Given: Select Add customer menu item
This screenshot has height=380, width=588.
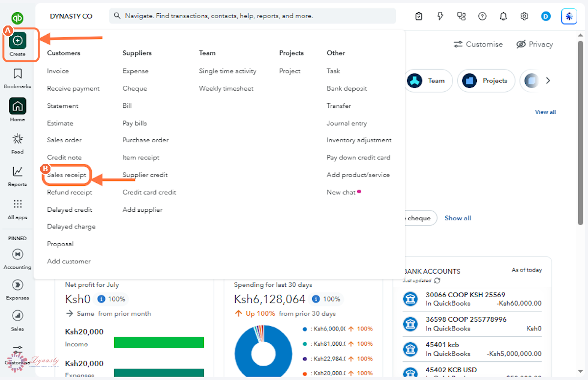Looking at the screenshot, I should (69, 262).
